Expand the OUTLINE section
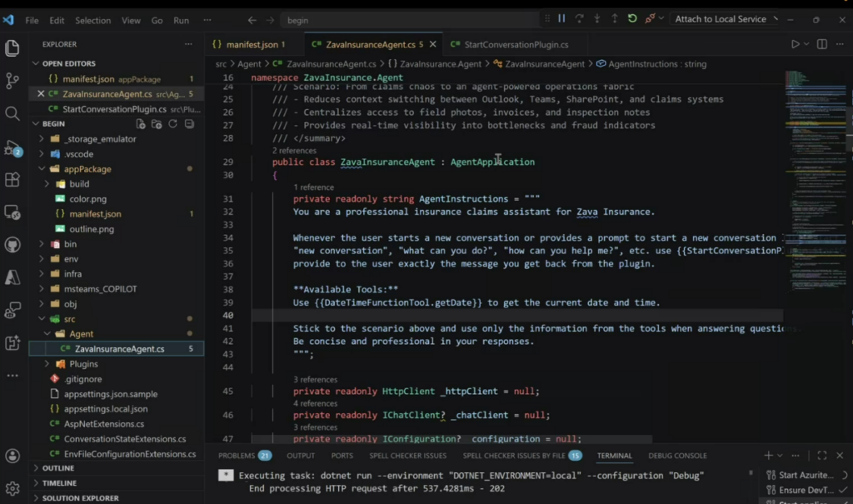This screenshot has height=504, width=853. coord(58,468)
